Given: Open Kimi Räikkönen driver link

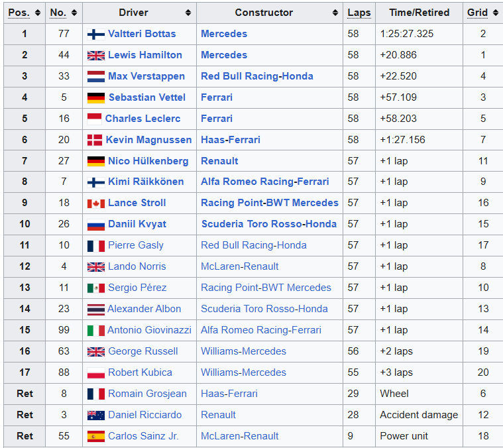Looking at the screenshot, I should [x=146, y=182].
